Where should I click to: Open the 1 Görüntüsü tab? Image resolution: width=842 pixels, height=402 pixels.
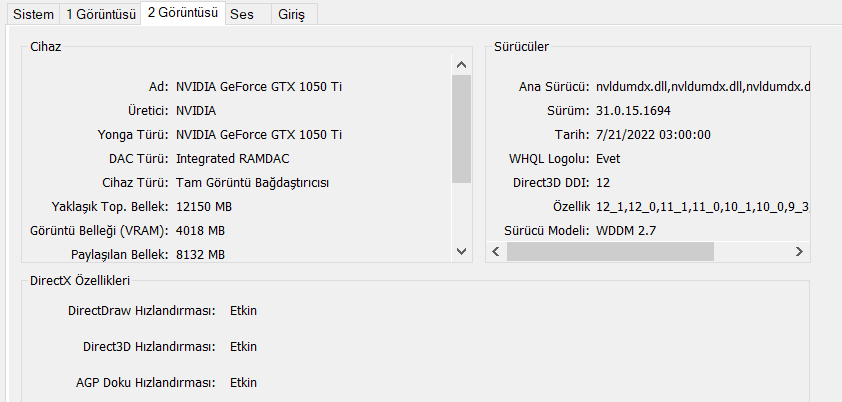click(101, 15)
